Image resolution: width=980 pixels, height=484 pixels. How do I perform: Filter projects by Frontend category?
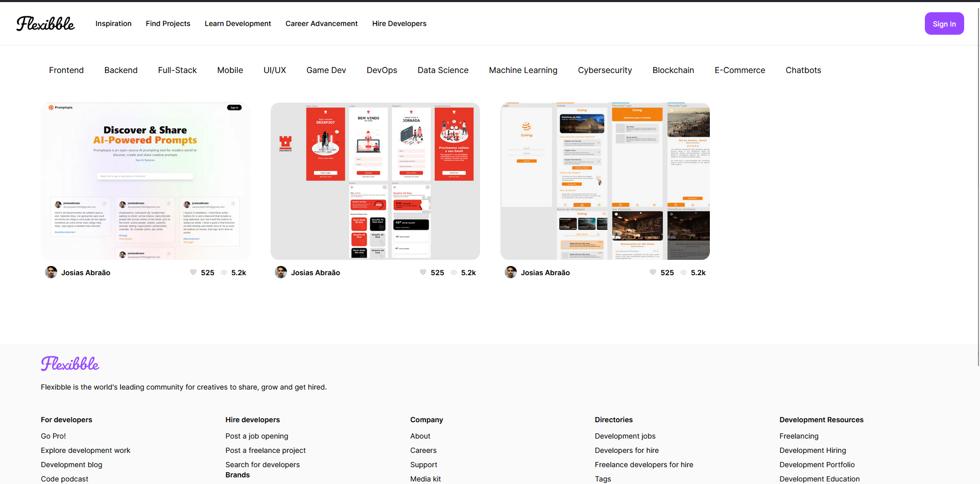[x=66, y=70]
